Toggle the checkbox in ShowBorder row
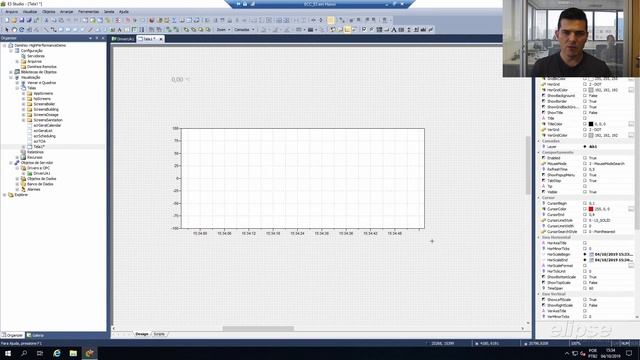 point(585,101)
